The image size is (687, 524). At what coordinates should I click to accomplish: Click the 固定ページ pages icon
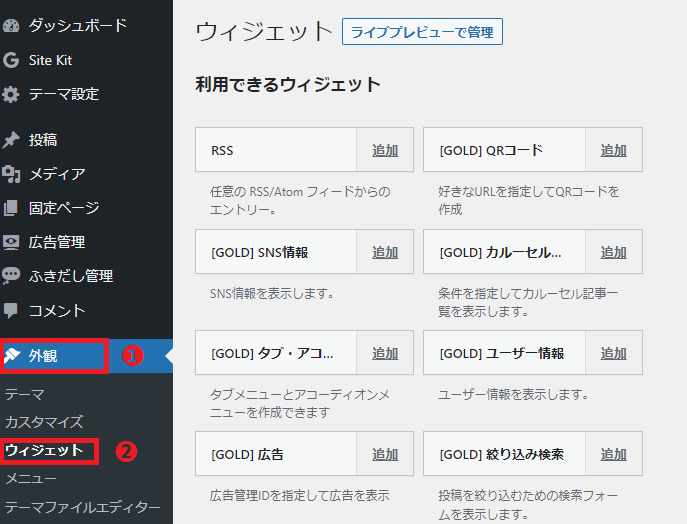pyautogui.click(x=11, y=209)
